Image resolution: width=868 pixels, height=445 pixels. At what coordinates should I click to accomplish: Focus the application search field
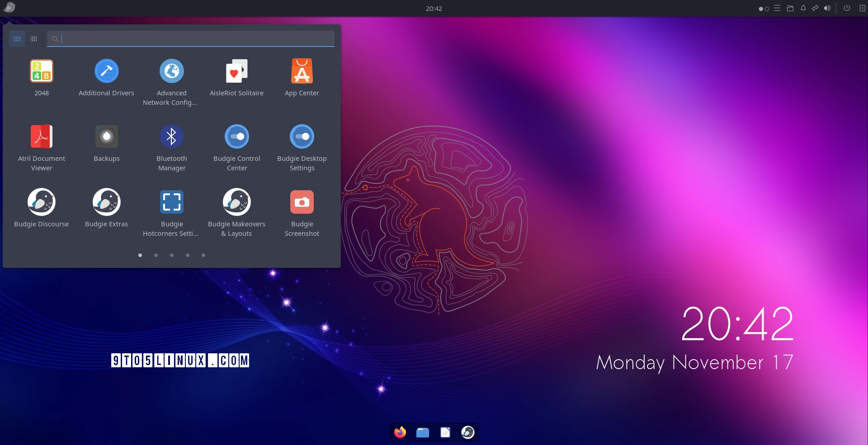point(194,39)
